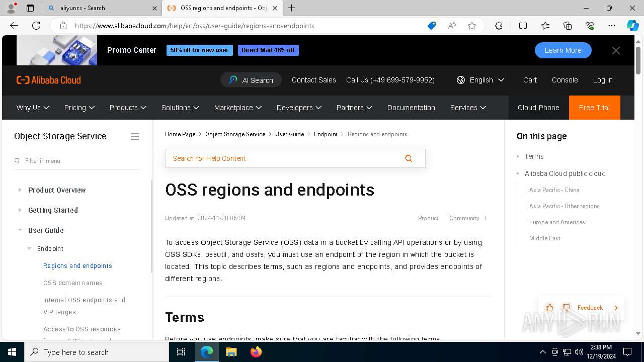The width and height of the screenshot is (644, 362).
Task: Reload the page with the refresh icon
Action: pyautogui.click(x=36, y=26)
